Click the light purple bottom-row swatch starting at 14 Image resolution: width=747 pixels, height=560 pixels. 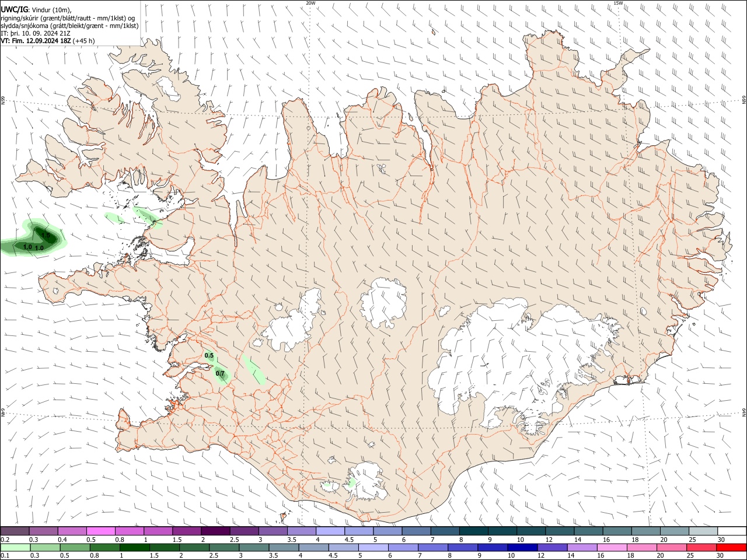click(582, 547)
